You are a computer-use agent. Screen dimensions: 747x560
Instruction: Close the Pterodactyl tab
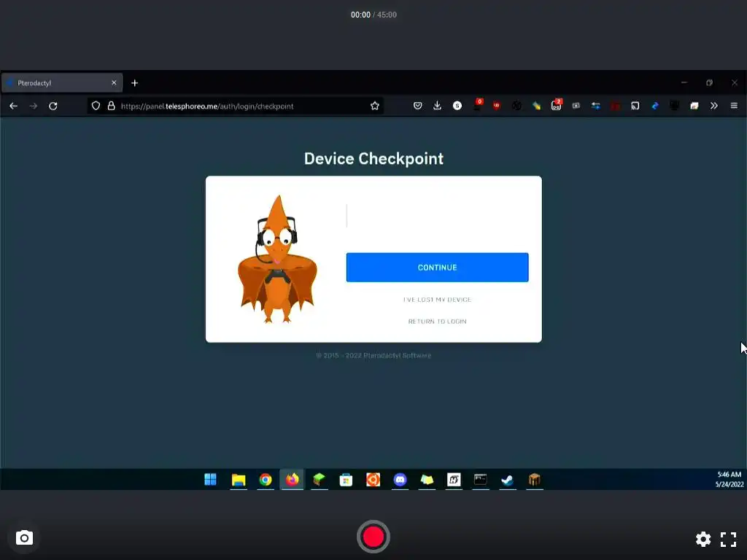click(x=114, y=83)
